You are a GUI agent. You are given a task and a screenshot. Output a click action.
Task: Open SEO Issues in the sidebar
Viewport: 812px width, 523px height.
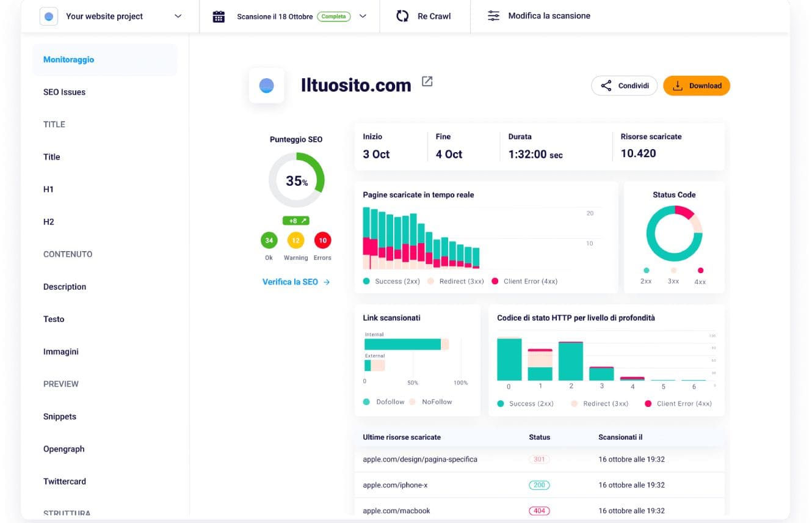click(x=64, y=92)
